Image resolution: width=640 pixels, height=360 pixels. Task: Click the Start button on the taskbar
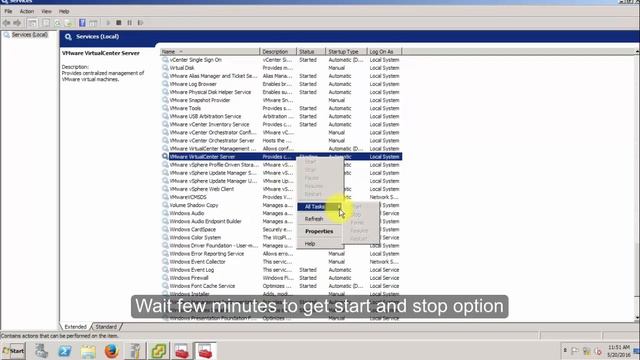coord(13,351)
